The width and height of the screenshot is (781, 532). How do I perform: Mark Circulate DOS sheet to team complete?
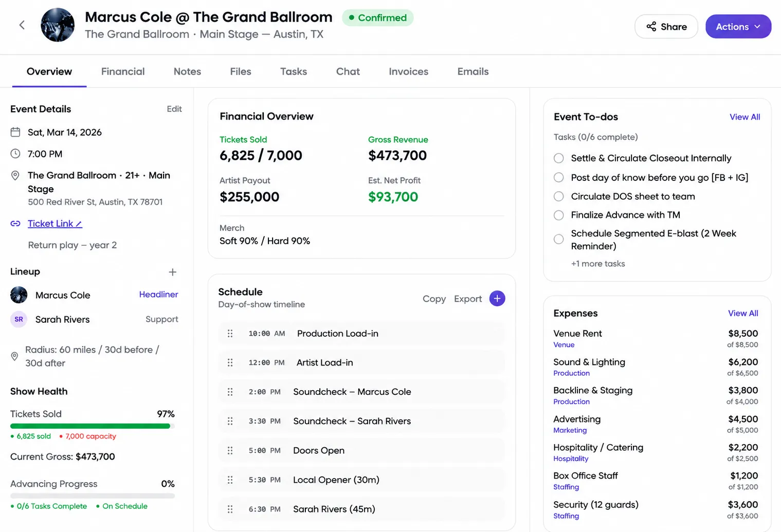(559, 196)
